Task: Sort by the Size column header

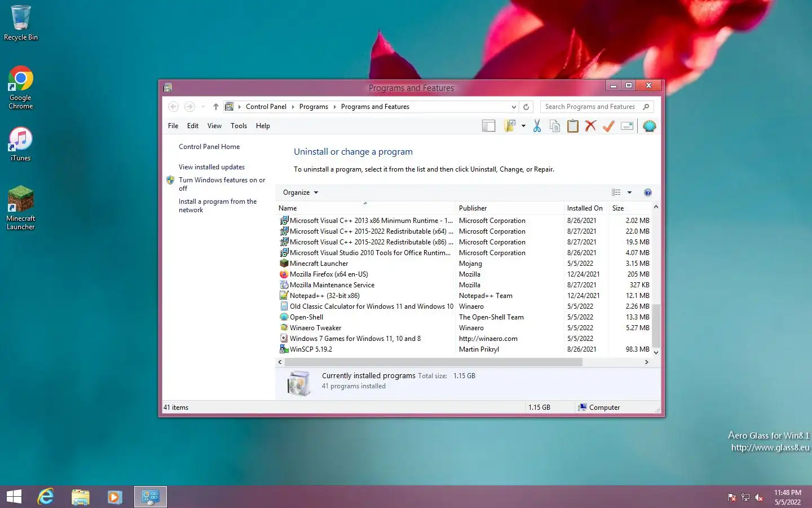Action: (x=630, y=208)
